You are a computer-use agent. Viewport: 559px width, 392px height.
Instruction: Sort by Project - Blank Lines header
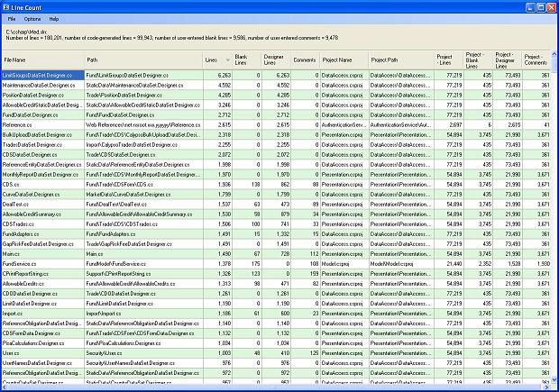[x=478, y=59]
